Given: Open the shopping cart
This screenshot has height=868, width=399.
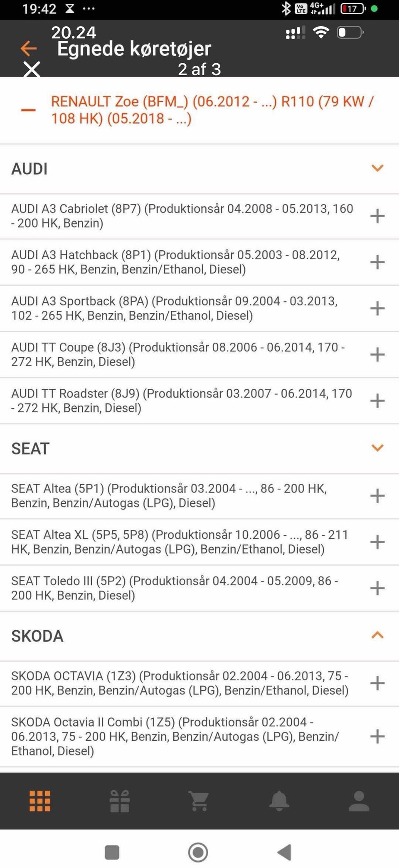Looking at the screenshot, I should click(x=199, y=801).
